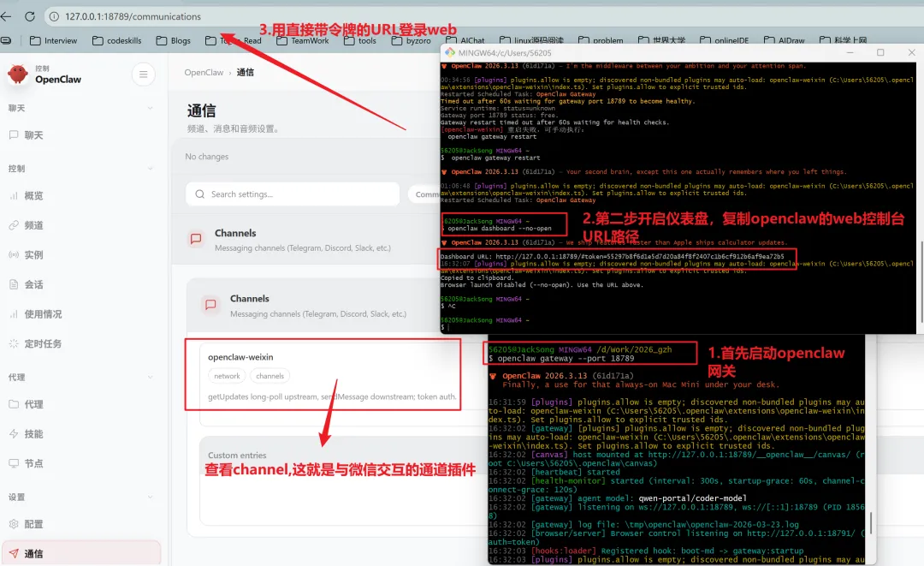Click the Dashboard URL line in terminal

coord(613,257)
